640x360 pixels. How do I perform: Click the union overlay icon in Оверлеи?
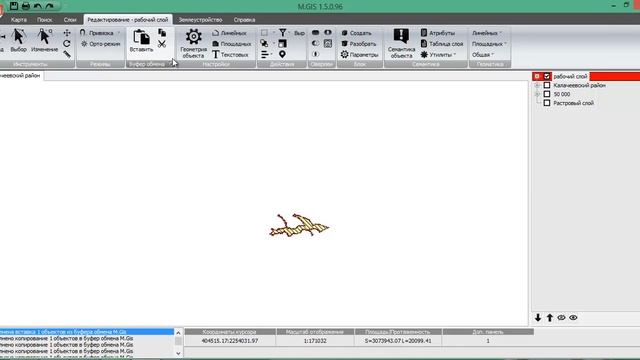(316, 32)
